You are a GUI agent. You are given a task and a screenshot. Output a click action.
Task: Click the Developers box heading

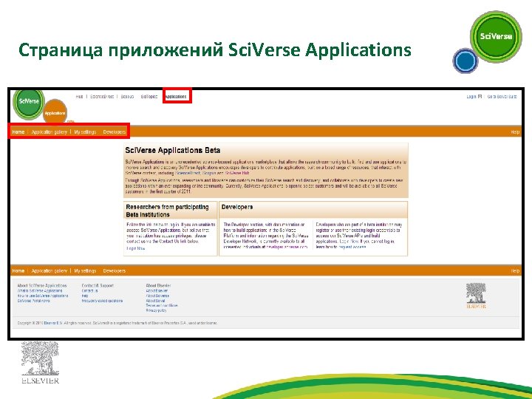click(x=237, y=207)
